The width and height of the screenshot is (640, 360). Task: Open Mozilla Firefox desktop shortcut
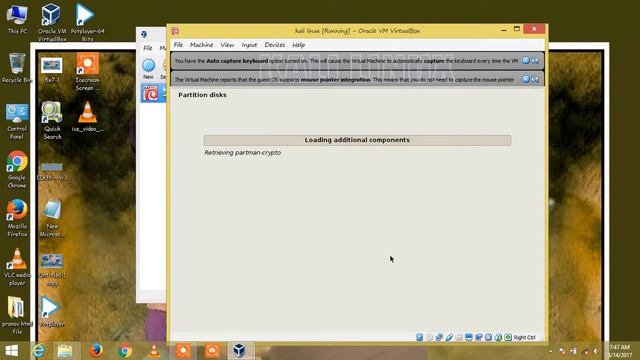17,218
